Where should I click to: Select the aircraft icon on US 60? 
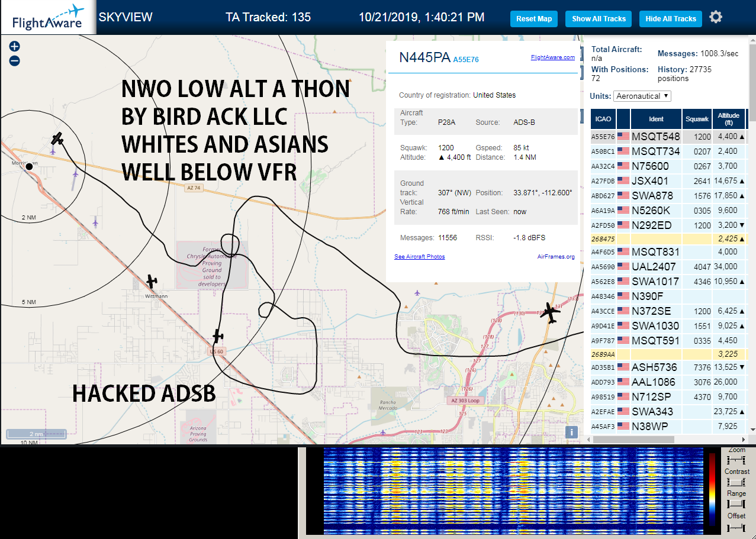point(218,336)
